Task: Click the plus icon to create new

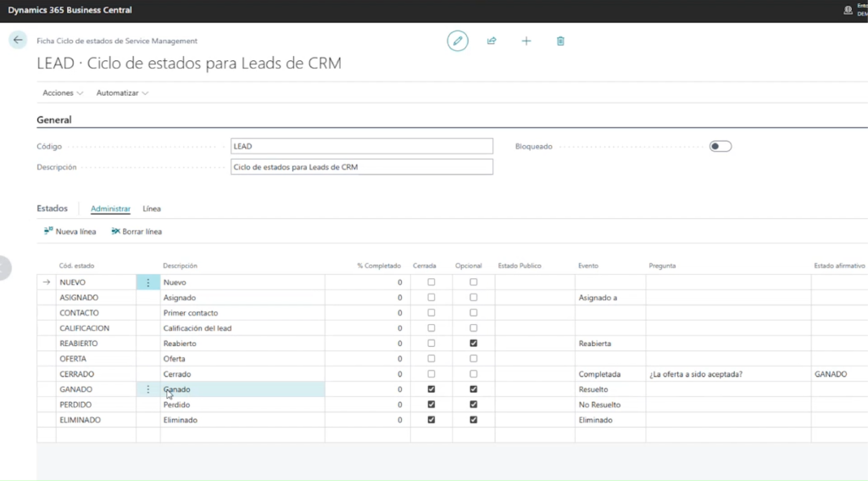Action: point(526,41)
